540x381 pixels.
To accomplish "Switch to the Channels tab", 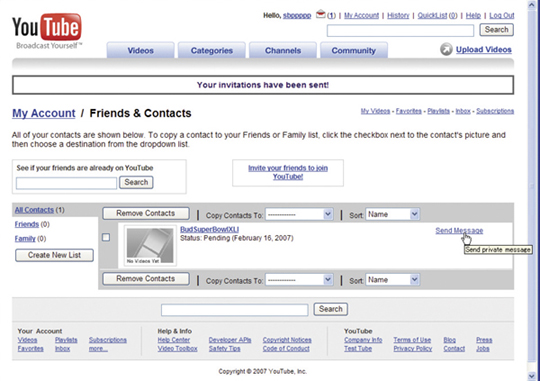I will click(x=283, y=50).
